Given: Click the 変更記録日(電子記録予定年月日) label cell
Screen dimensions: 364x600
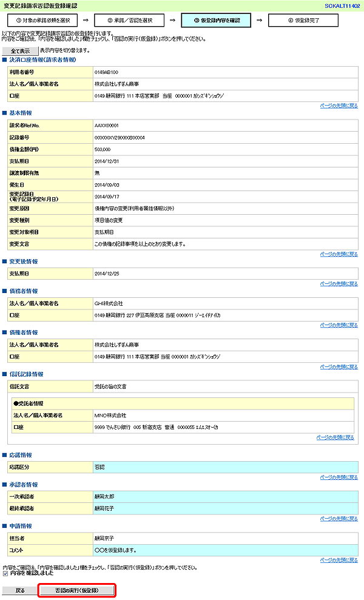Looking at the screenshot, I should (50, 197).
